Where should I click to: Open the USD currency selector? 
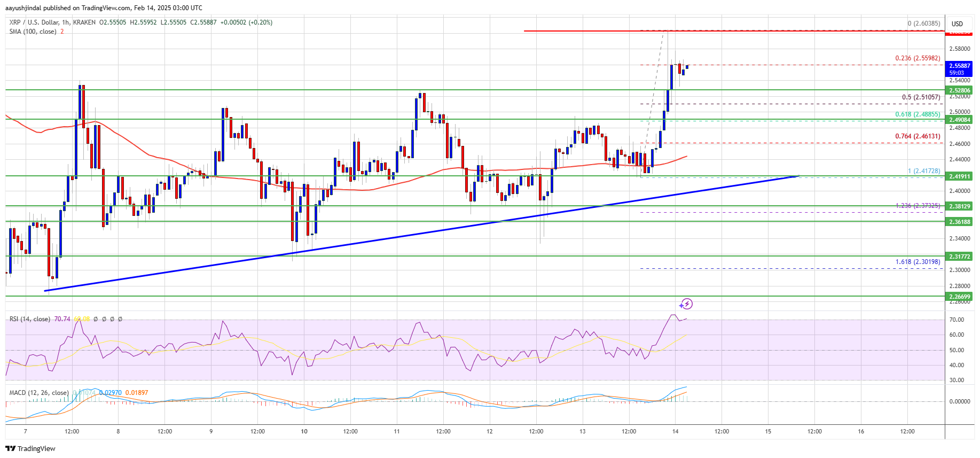(957, 24)
